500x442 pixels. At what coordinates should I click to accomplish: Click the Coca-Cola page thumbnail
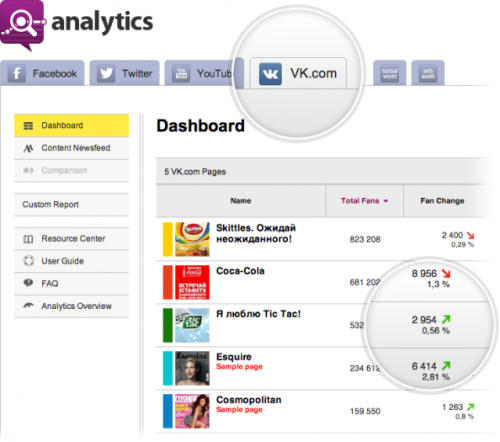[192, 282]
